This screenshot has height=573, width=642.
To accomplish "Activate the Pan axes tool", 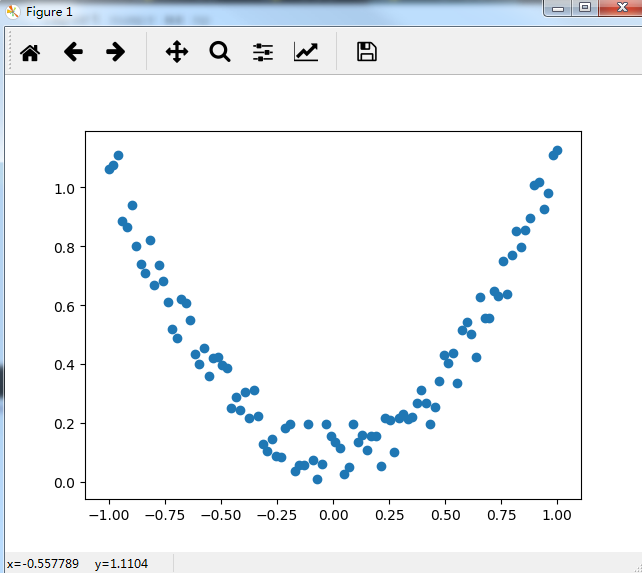I will 176,52.
